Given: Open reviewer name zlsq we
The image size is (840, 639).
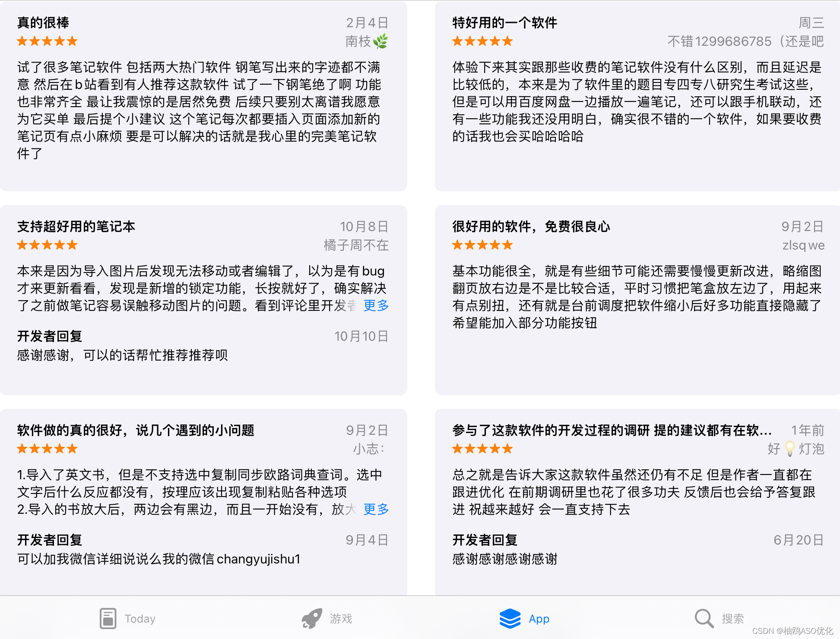Looking at the screenshot, I should [x=803, y=245].
